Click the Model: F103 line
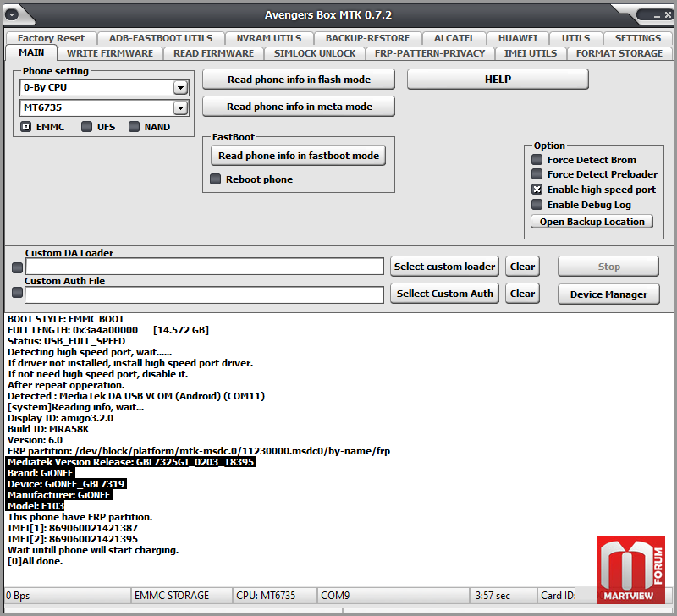The image size is (677, 616). point(36,506)
